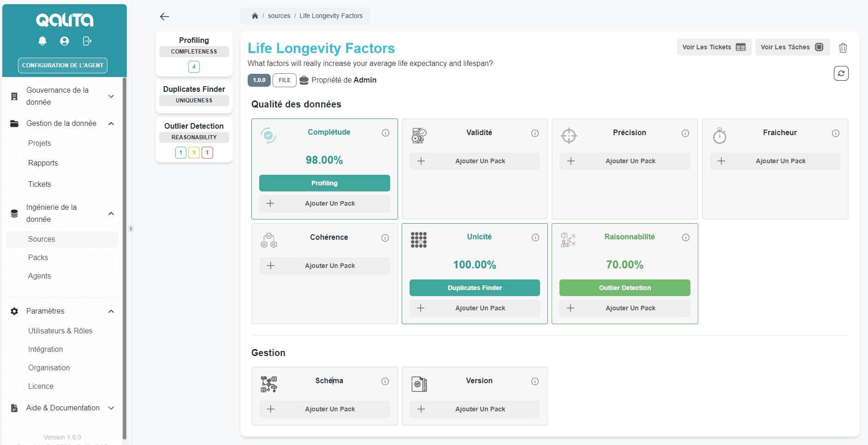Open Configuration de l'agent
The height and width of the screenshot is (445, 868).
coord(62,65)
